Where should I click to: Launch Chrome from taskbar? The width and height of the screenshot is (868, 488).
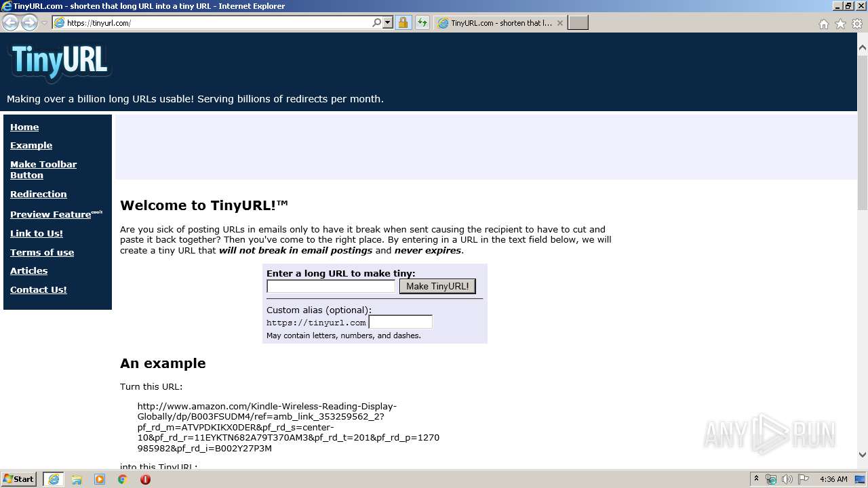[123, 479]
